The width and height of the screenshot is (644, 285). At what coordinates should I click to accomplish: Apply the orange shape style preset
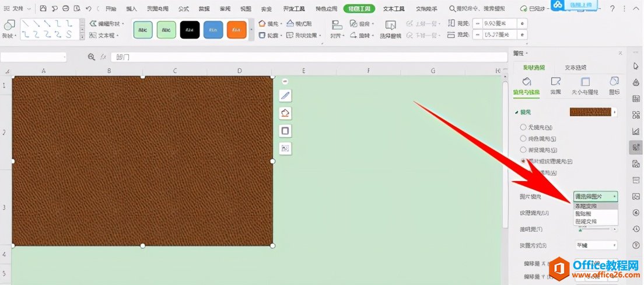click(237, 30)
